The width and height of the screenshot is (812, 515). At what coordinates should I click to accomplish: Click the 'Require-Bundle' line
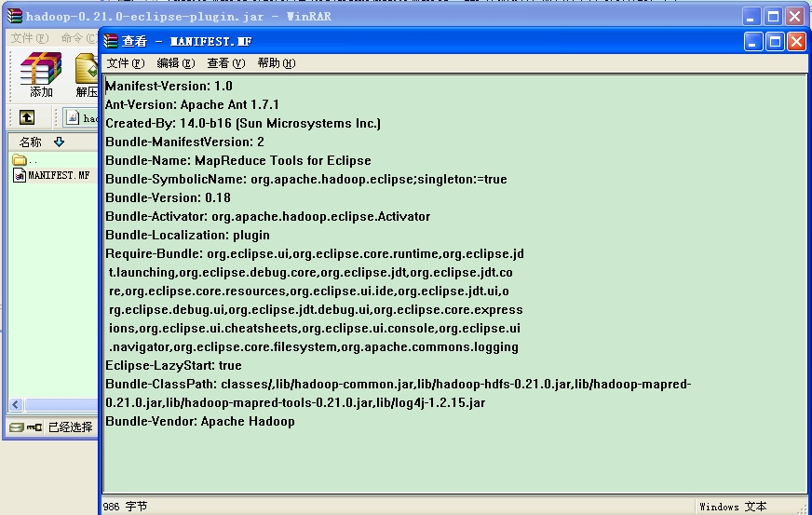click(x=315, y=254)
